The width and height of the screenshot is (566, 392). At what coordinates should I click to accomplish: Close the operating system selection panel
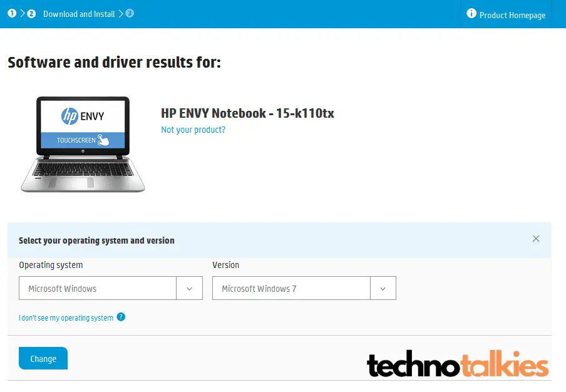point(536,239)
